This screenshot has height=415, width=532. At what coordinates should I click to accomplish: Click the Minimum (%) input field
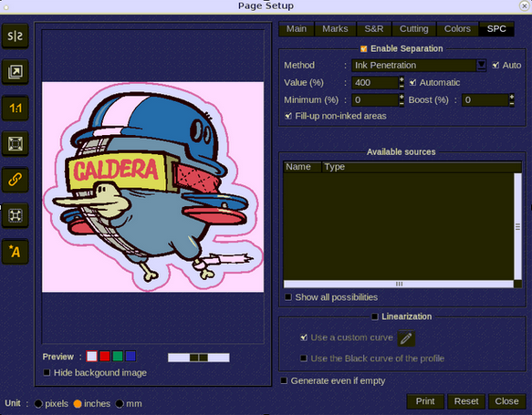(375, 99)
